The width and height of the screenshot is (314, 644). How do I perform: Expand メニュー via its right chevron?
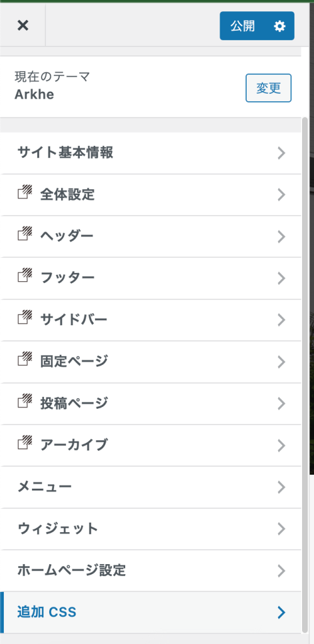[x=281, y=487]
